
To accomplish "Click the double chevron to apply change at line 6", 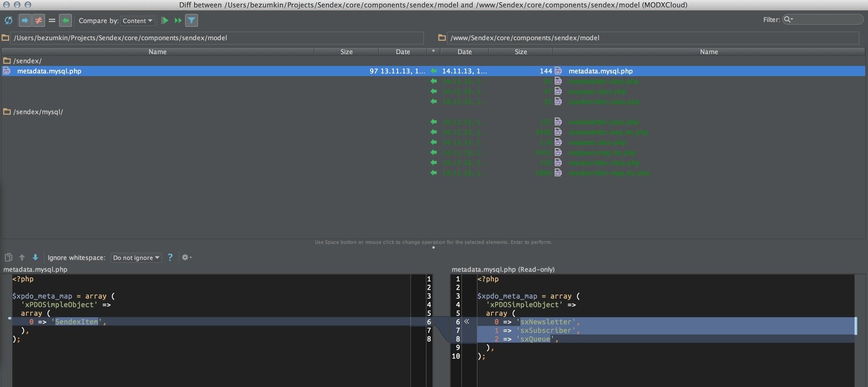I will (467, 322).
